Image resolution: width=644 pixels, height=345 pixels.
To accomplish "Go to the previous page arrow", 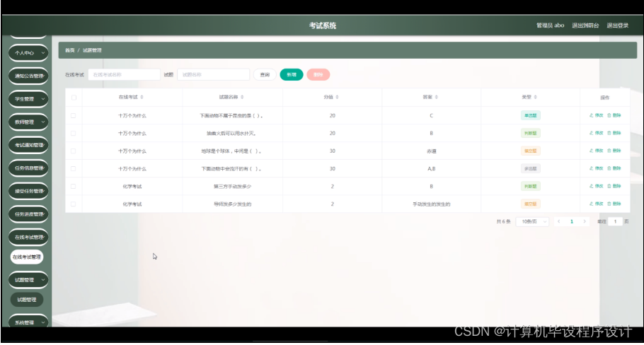I will [x=558, y=221].
